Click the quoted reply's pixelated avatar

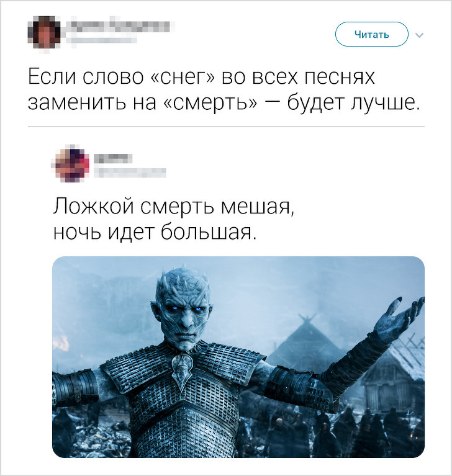[72, 165]
